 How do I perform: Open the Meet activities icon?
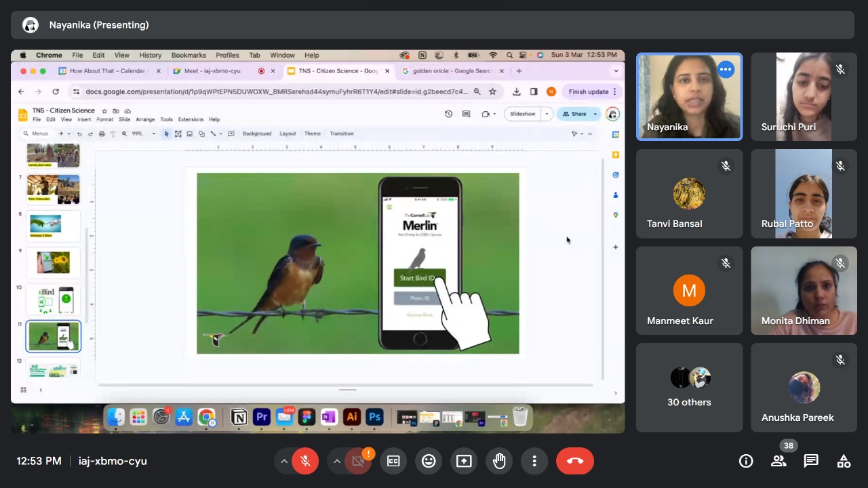tap(844, 461)
